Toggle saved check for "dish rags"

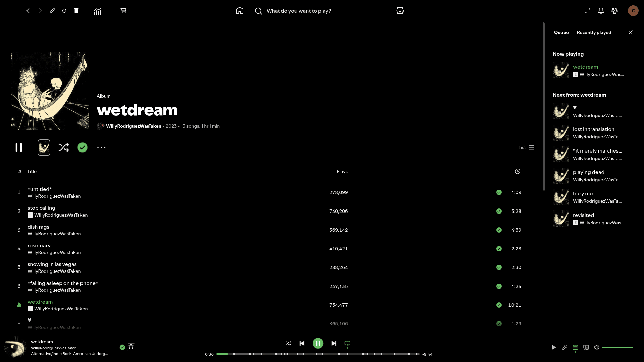pos(499,230)
